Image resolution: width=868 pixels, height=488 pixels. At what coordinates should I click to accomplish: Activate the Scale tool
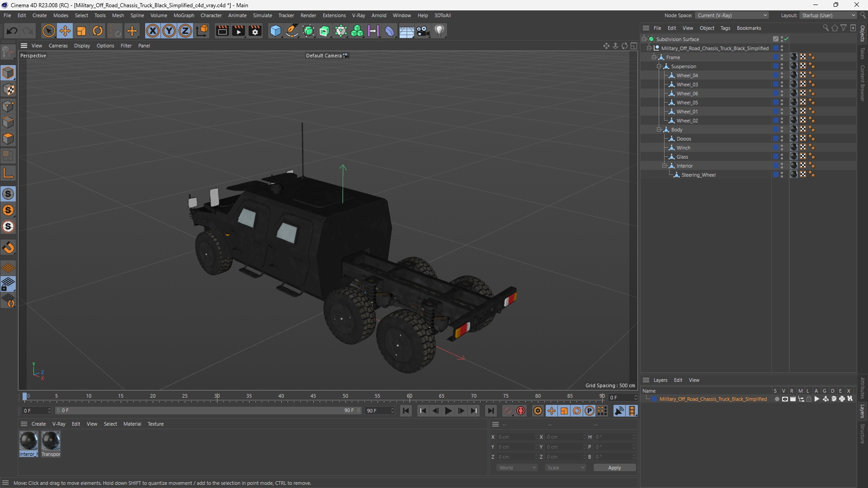81,31
